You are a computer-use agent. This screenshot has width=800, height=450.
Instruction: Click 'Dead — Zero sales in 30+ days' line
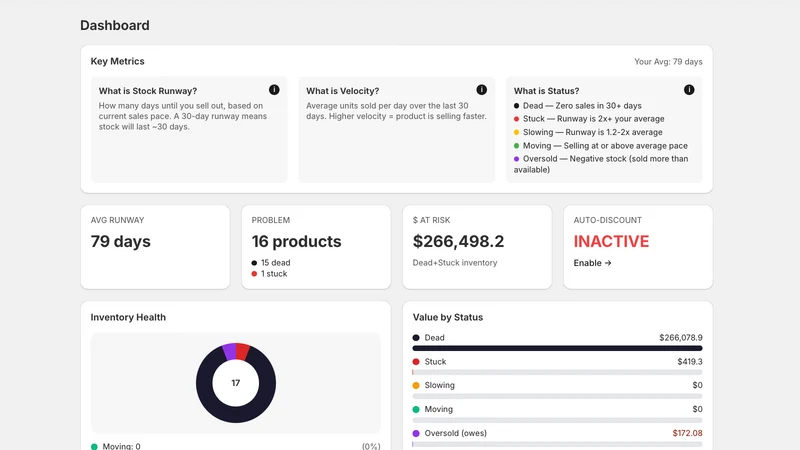578,106
